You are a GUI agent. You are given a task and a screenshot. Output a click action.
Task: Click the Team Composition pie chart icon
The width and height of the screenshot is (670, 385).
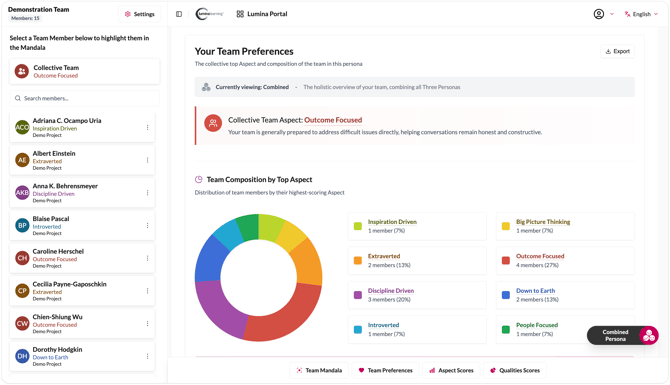[198, 179]
